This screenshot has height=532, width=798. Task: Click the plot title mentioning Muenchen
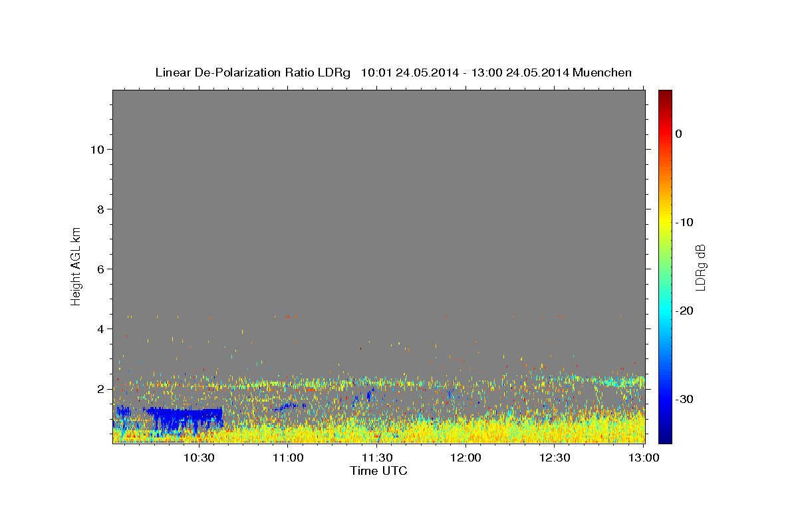[393, 72]
